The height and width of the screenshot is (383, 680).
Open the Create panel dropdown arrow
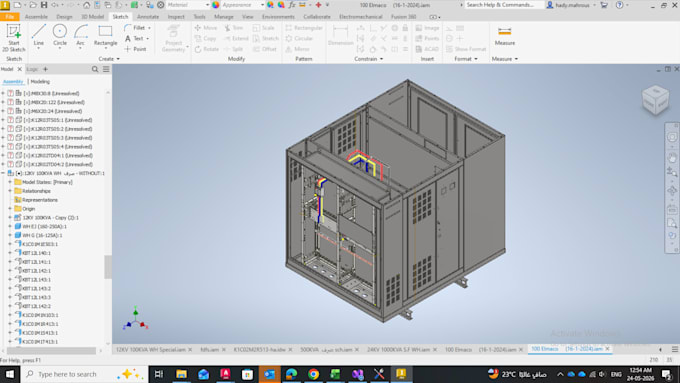pyautogui.click(x=118, y=59)
